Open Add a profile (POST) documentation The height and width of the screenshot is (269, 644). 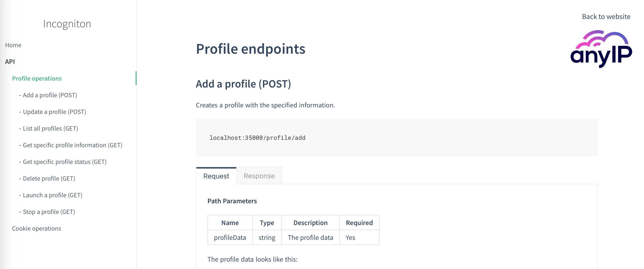[50, 95]
